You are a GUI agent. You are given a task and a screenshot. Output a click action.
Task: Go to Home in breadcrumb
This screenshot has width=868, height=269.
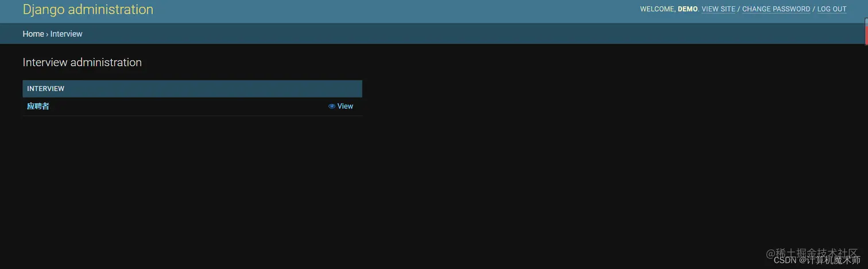click(x=33, y=34)
